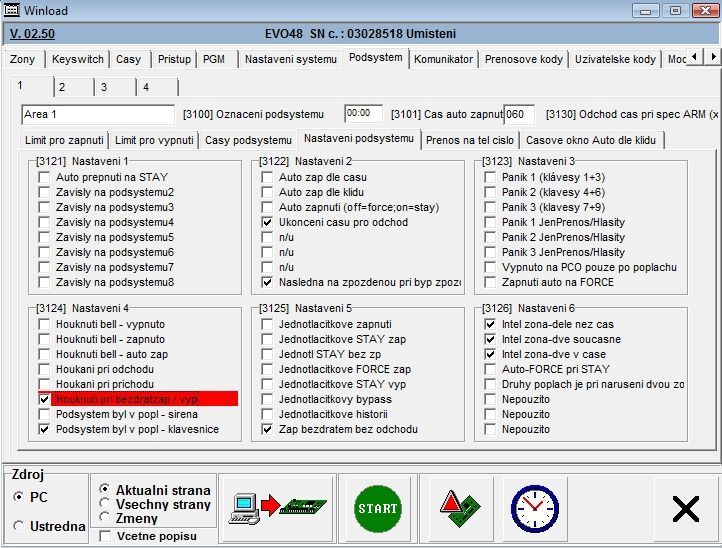This screenshot has width=722, height=548.
Task: Open the Casy podsystemu sub-tab
Action: pos(248,140)
